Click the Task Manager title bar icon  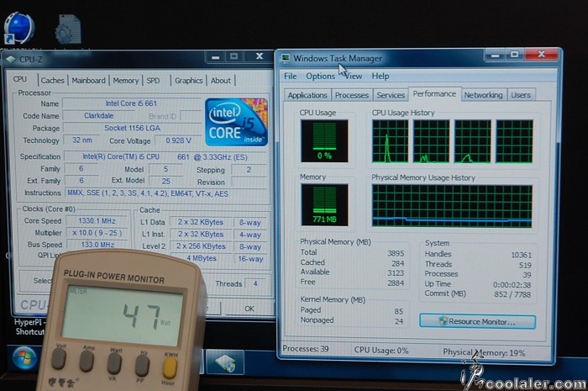(x=286, y=58)
